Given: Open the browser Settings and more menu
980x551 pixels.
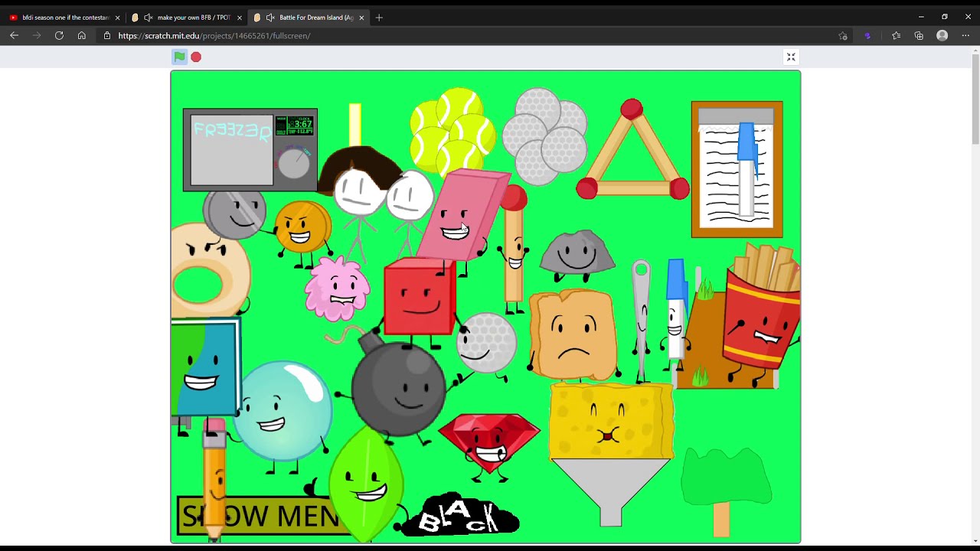Looking at the screenshot, I should [965, 35].
